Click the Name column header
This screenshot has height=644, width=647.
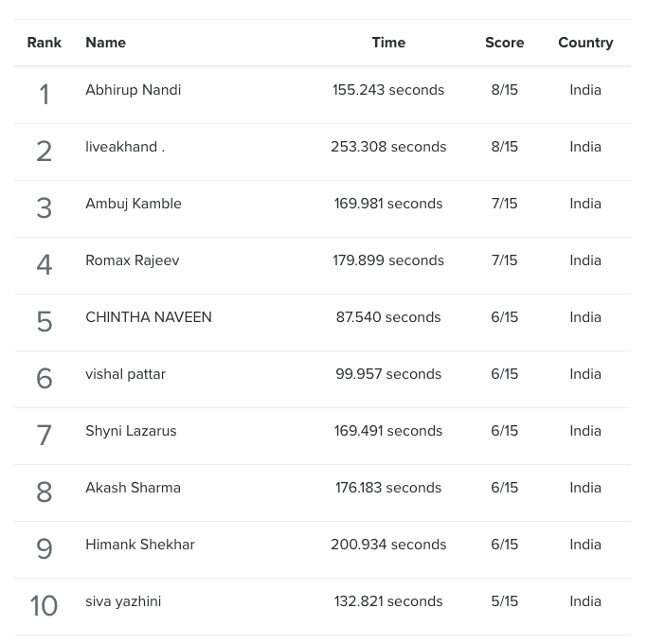click(106, 43)
